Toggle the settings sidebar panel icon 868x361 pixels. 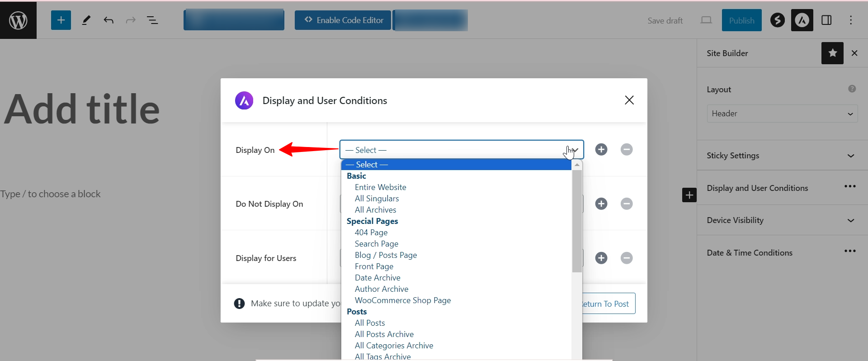coord(826,20)
